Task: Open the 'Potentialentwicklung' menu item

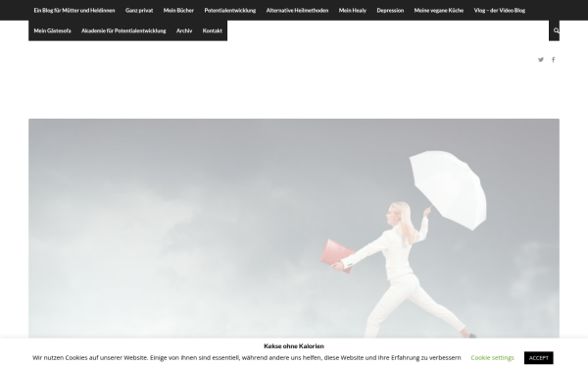Action: (x=230, y=10)
